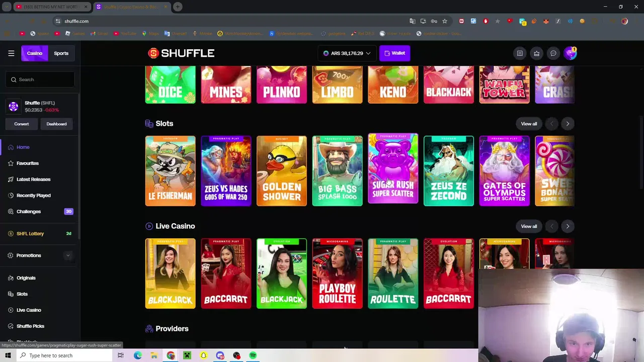
Task: Open Microsoft Edge from taskbar
Action: pos(137,355)
